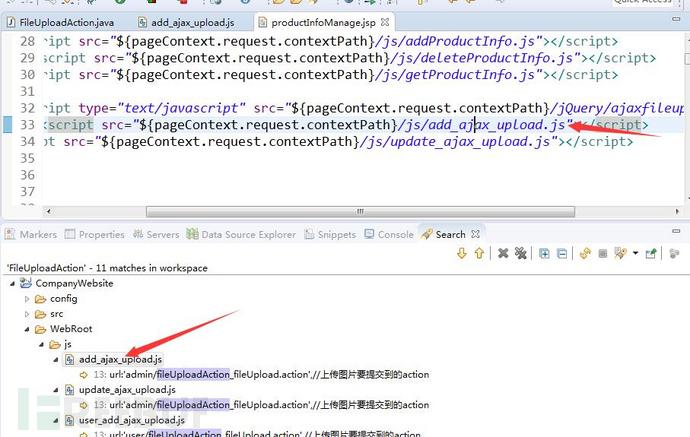The height and width of the screenshot is (437, 690).
Task: Click match arrow icon under add_ajax_upload.js
Action: click(x=84, y=375)
